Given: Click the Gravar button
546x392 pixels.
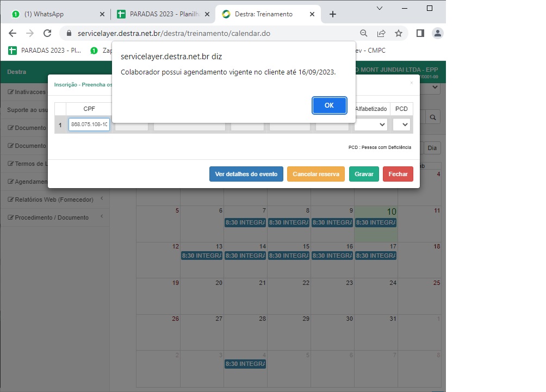Looking at the screenshot, I should [x=364, y=174].
